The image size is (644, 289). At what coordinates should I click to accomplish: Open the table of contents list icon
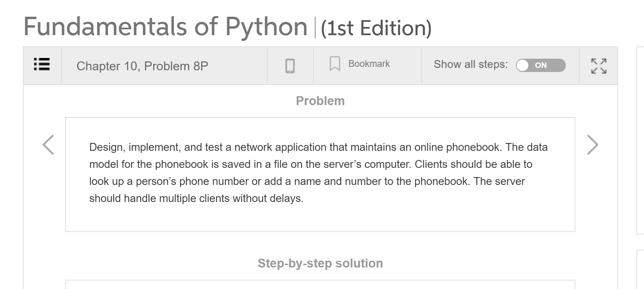(42, 64)
